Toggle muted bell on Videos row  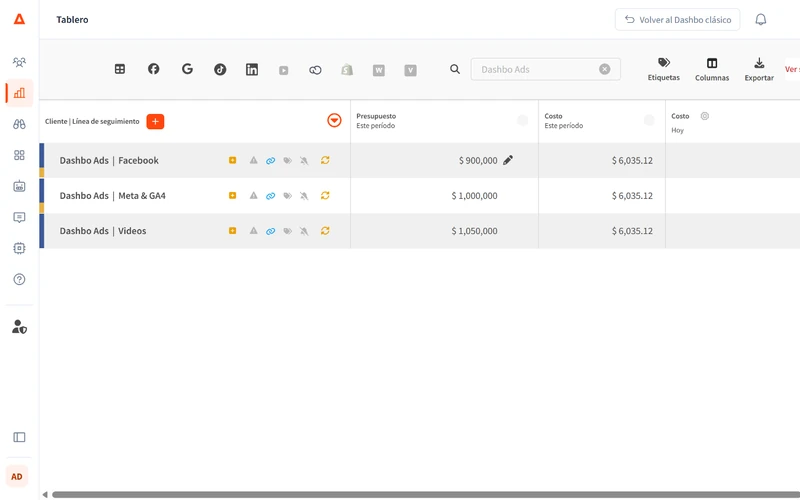click(304, 231)
